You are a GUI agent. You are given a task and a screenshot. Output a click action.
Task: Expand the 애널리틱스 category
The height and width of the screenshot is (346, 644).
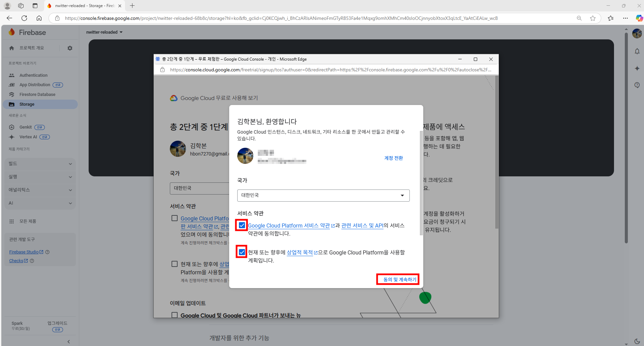coord(40,190)
